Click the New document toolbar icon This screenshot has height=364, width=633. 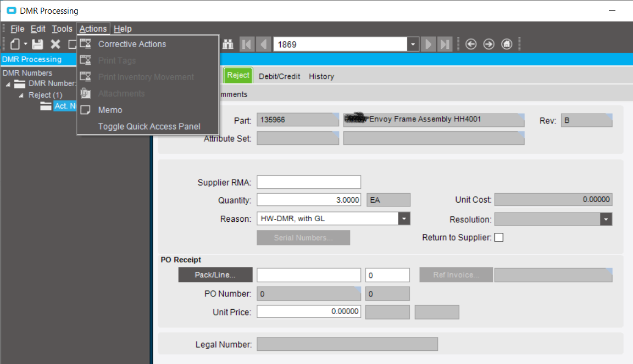pyautogui.click(x=15, y=44)
